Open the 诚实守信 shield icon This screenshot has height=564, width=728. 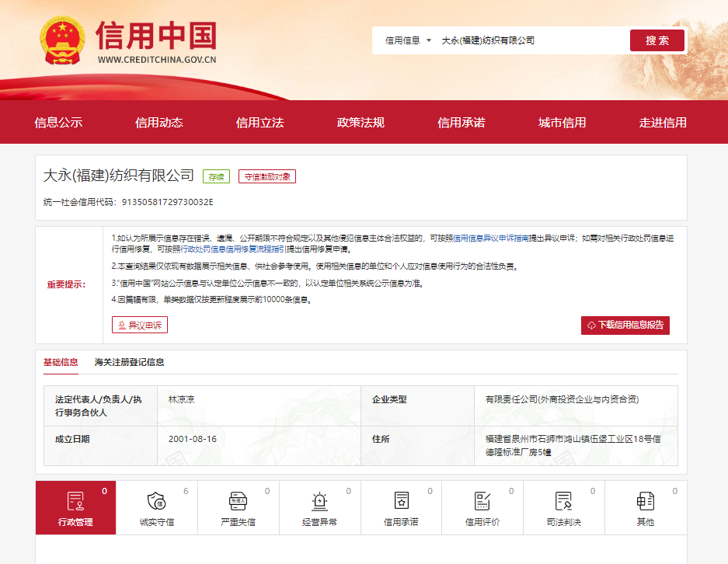tap(156, 501)
